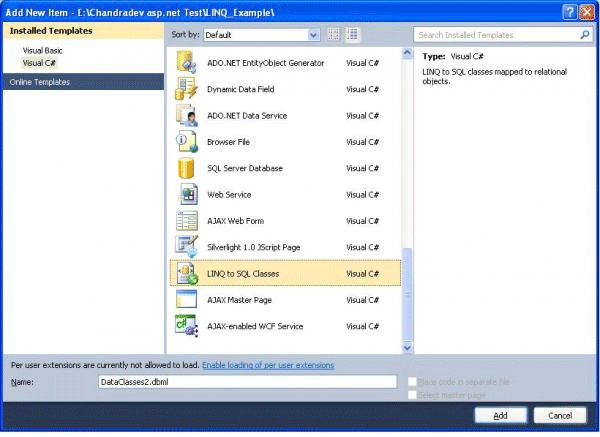Switch to medium icons list view
The height and width of the screenshot is (437, 600).
(352, 35)
